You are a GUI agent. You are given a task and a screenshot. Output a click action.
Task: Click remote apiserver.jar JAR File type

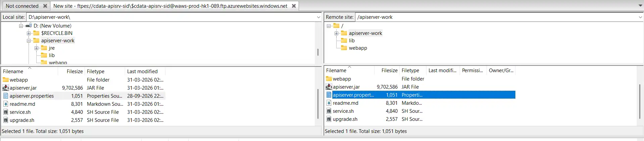tap(410, 87)
